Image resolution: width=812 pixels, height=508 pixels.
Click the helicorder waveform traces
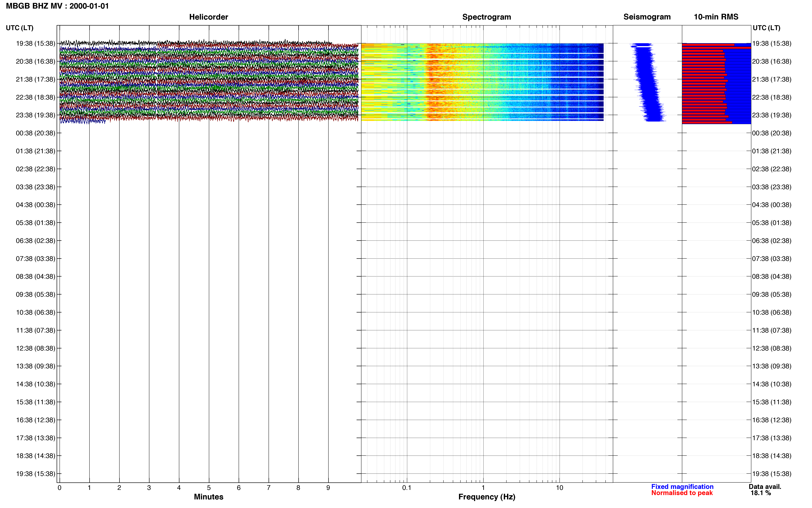click(x=209, y=81)
